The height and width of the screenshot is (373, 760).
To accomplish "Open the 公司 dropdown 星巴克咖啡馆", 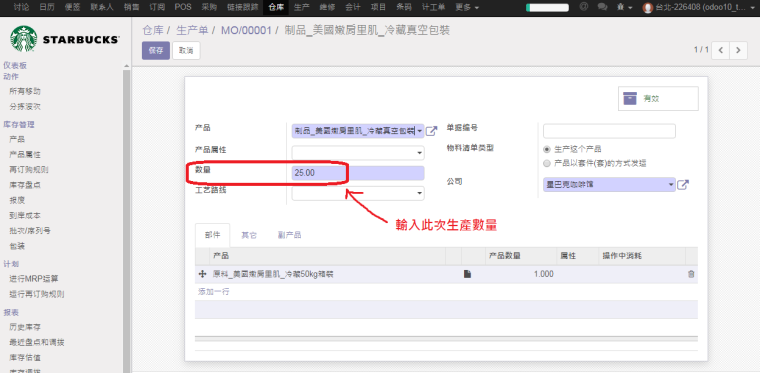I will point(609,185).
